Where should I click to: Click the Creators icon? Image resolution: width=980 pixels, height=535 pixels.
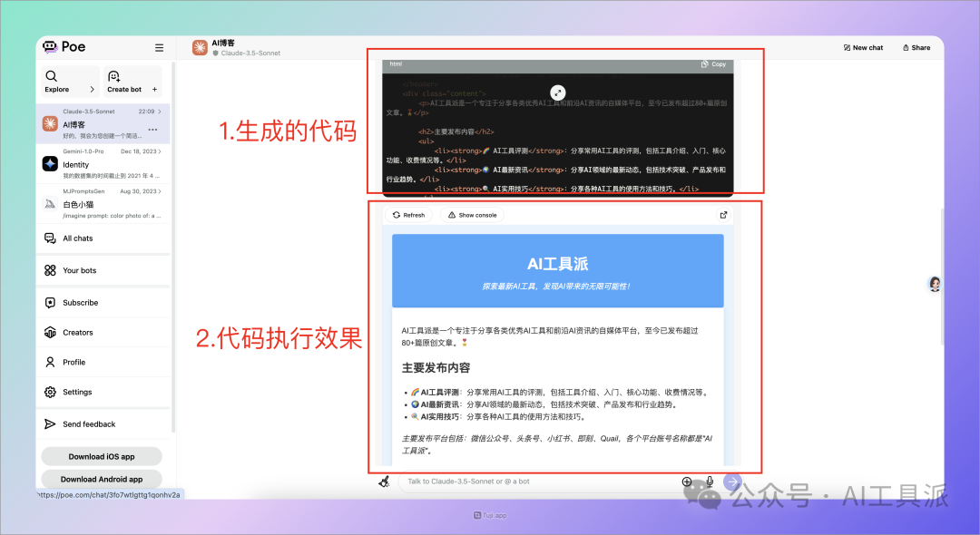pos(50,333)
